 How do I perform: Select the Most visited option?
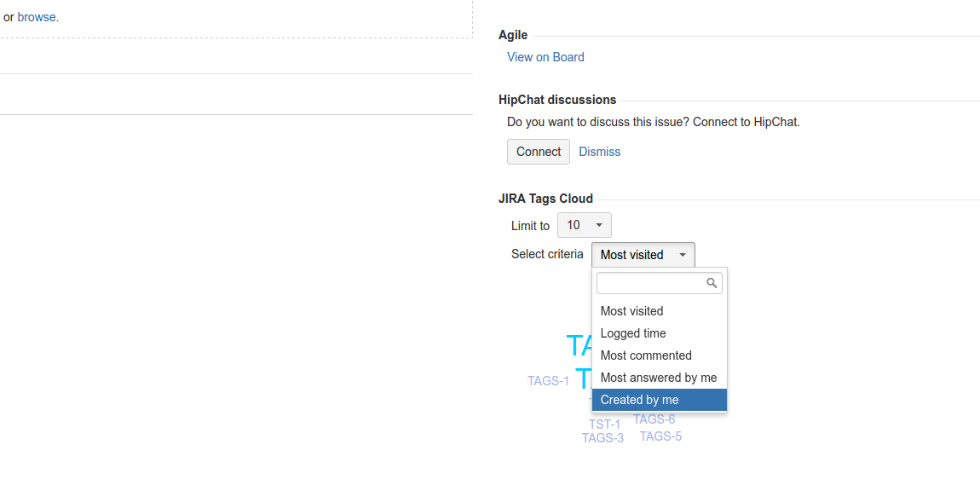tap(631, 311)
